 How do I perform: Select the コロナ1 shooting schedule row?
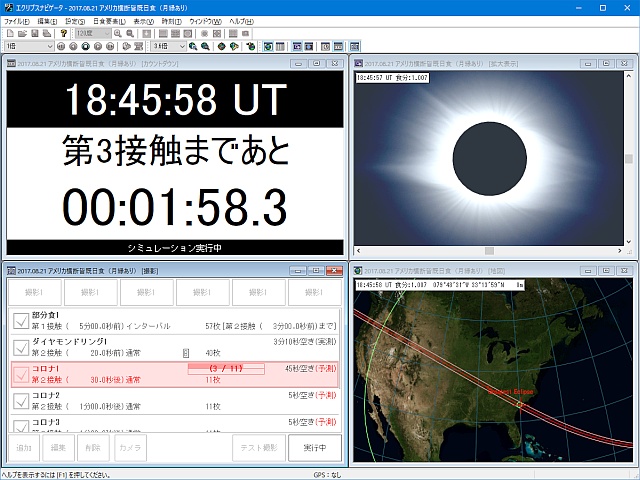tap(170, 374)
